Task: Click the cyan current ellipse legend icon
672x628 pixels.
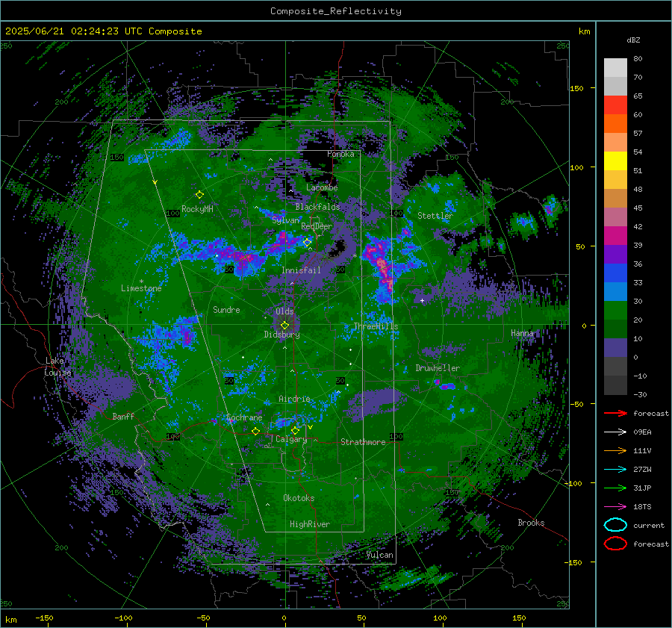Action: click(615, 525)
